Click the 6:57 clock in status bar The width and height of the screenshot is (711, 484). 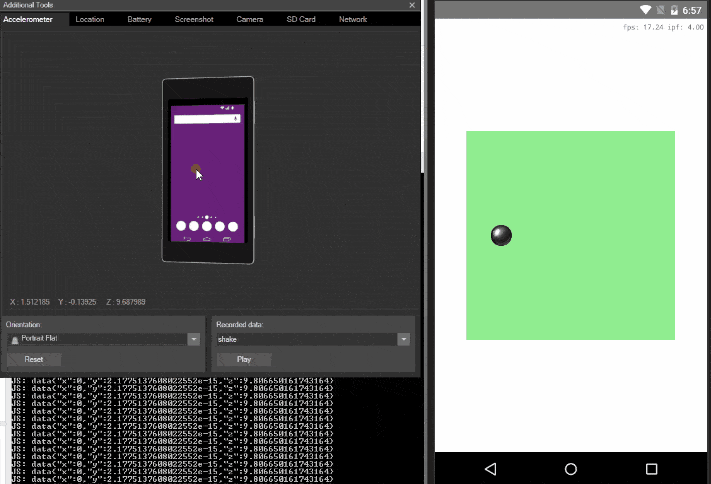pyautogui.click(x=692, y=10)
